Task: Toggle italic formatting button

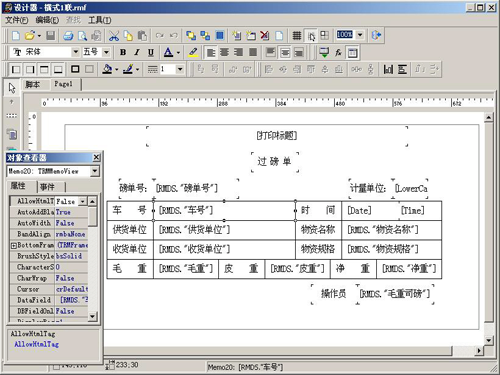Action: 137,52
